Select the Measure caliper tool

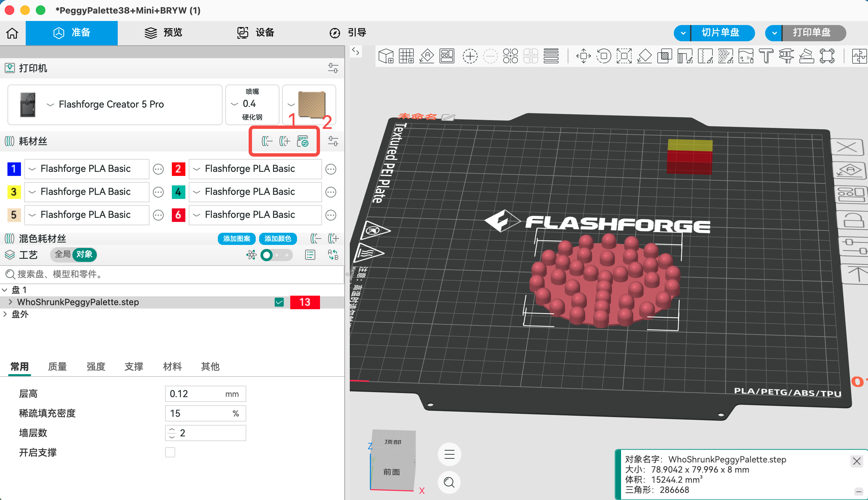(786, 56)
